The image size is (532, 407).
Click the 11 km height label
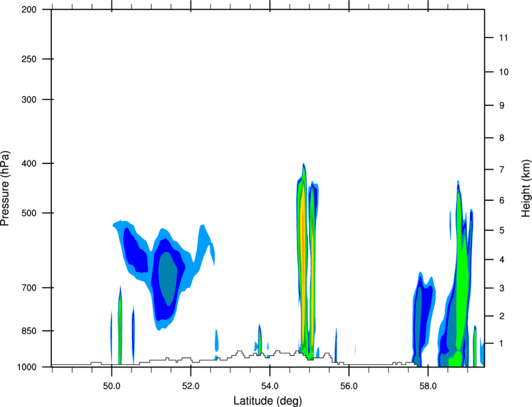504,38
